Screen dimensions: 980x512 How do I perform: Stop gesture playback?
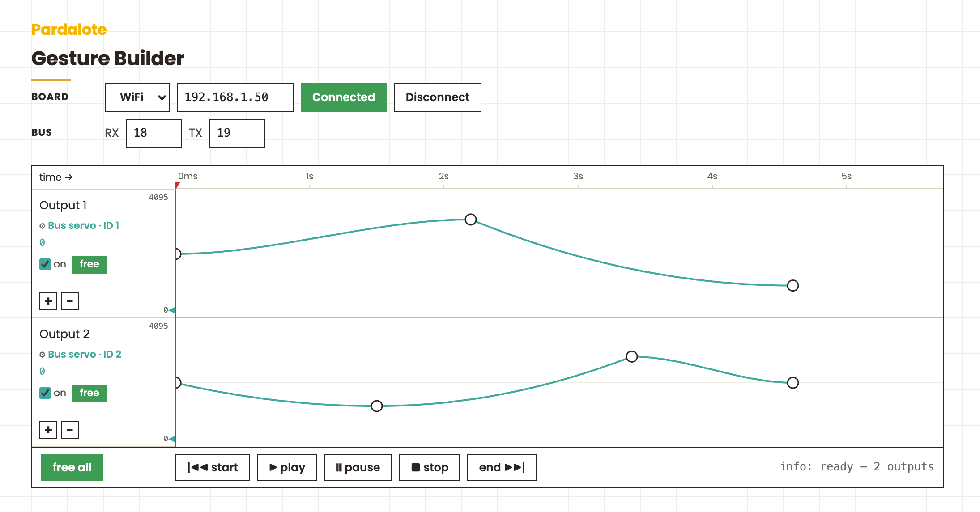[x=430, y=467]
